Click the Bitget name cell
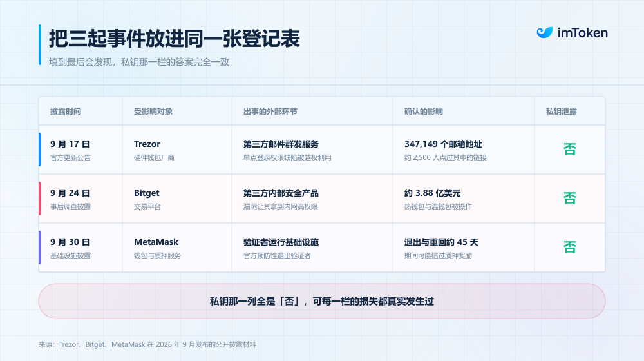644x361 pixels. pos(147,193)
